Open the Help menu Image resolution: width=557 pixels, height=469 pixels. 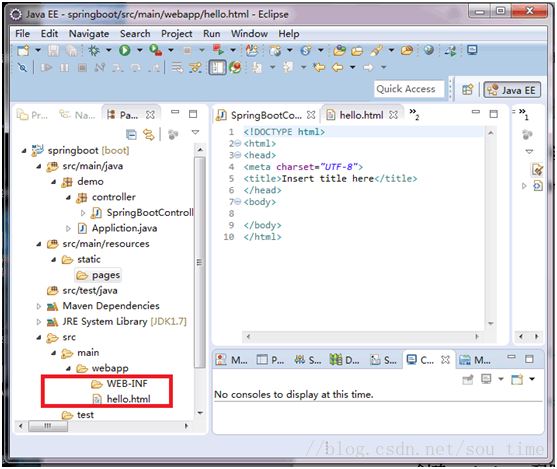coord(288,34)
